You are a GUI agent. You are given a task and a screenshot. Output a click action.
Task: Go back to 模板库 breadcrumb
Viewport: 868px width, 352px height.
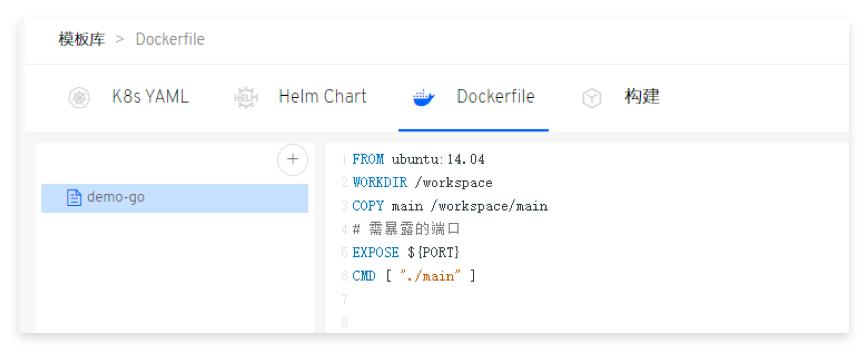coord(82,39)
